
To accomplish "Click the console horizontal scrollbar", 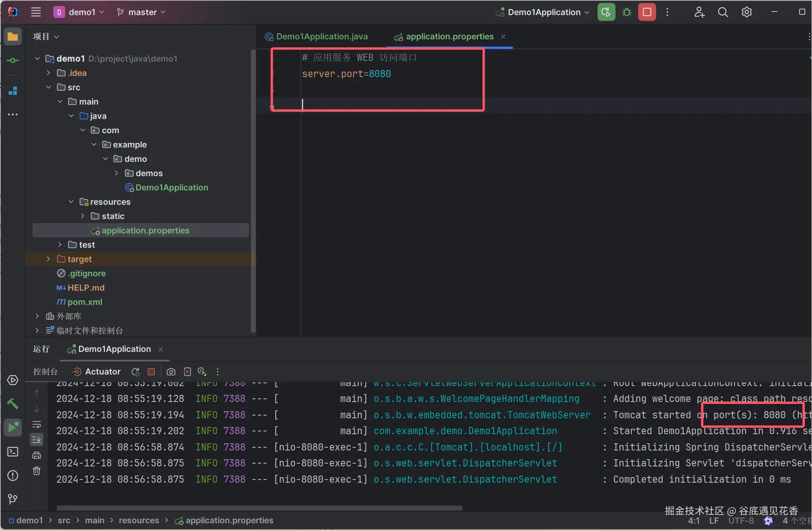I will [x=259, y=508].
